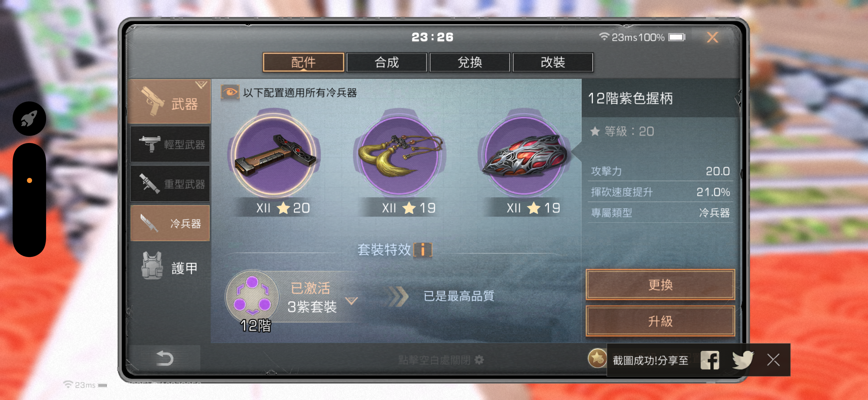Collapse the 武器 section arrow
This screenshot has width=868, height=400.
(201, 85)
